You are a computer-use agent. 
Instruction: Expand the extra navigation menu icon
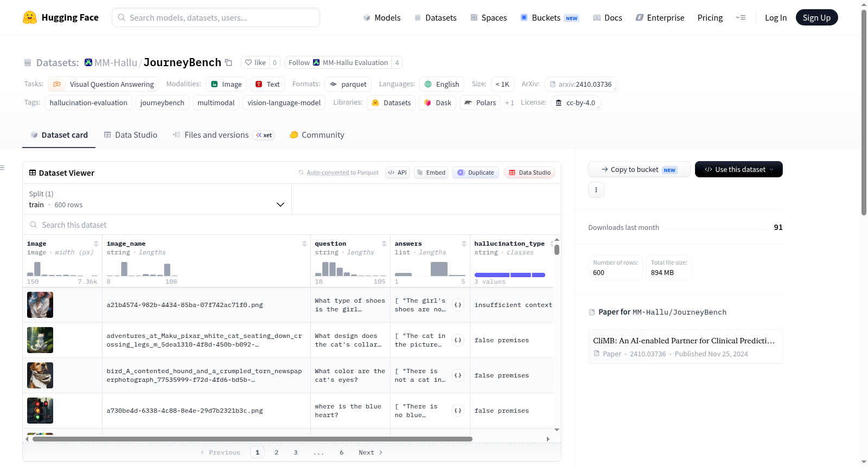pos(741,17)
